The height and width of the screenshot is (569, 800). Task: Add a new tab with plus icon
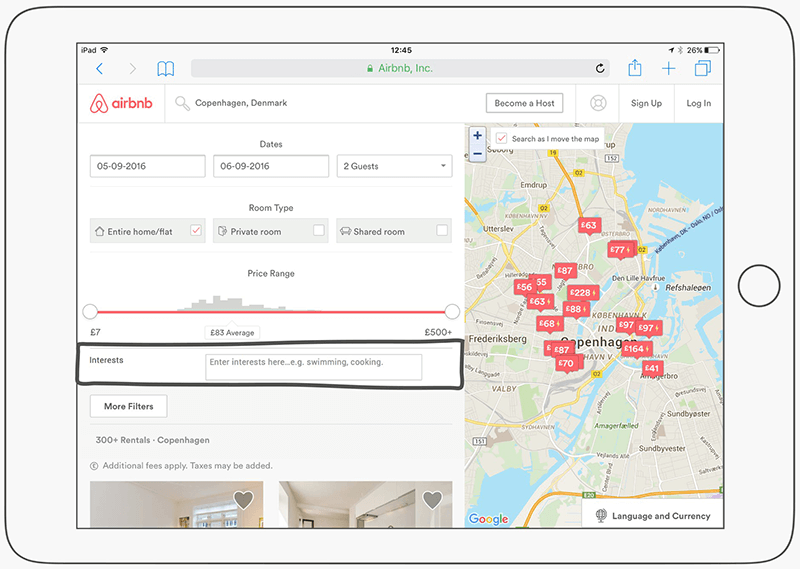(668, 68)
